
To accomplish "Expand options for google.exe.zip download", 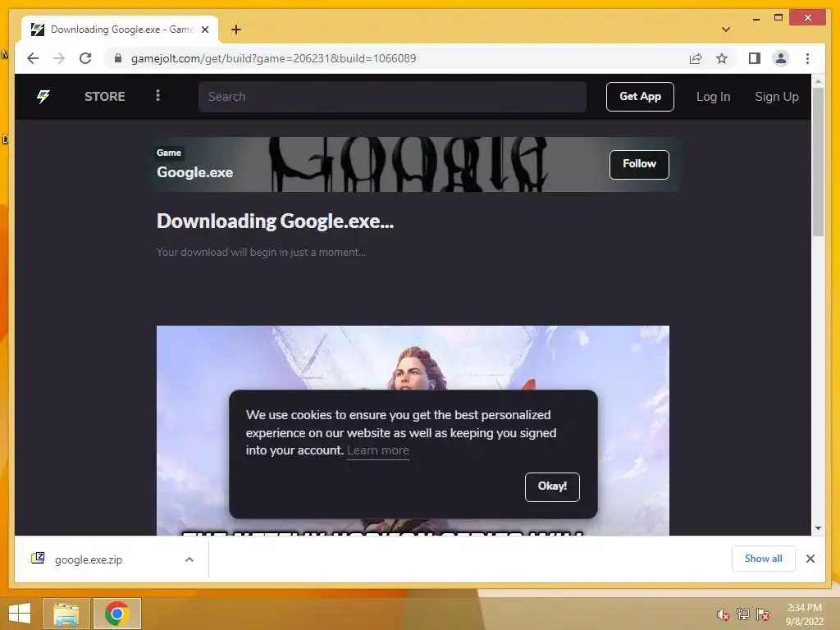I will coord(189,559).
